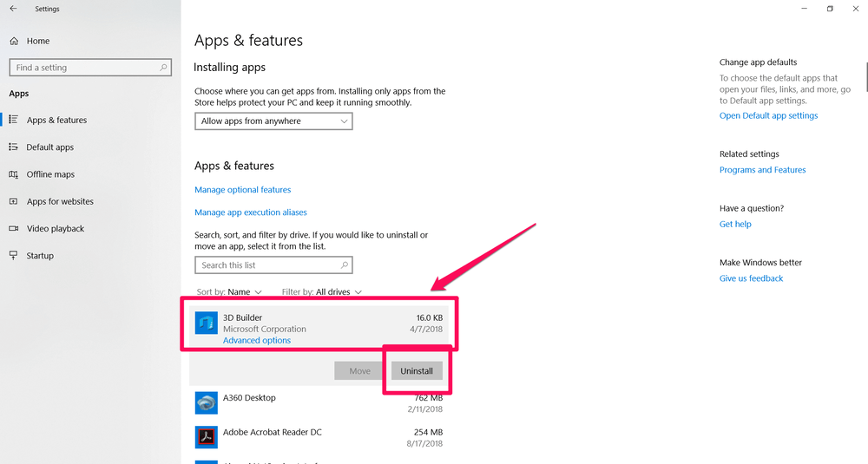
Task: Select Apps & features in sidebar
Action: 56,121
